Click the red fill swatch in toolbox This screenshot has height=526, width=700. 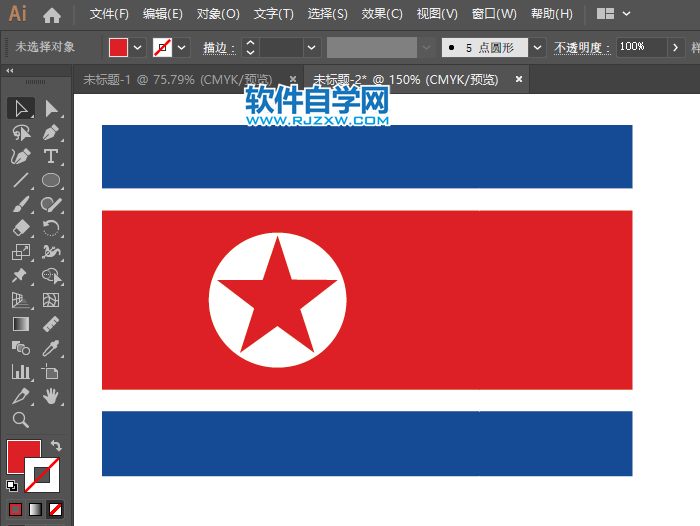coord(23,456)
